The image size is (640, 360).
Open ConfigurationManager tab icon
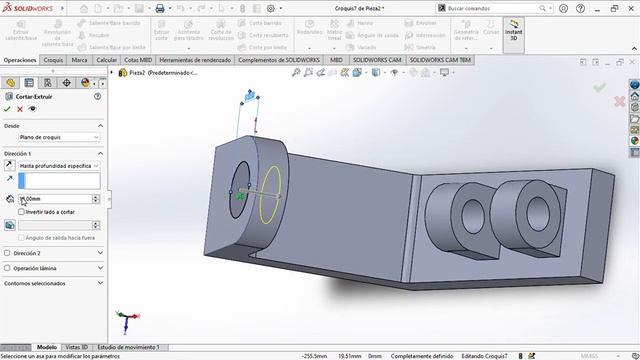point(48,83)
